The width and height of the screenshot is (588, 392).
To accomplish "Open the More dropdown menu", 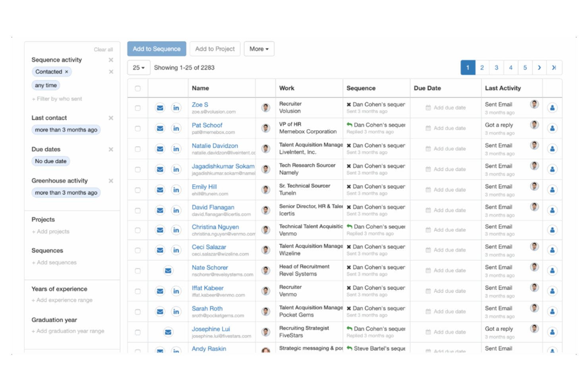I will 259,49.
